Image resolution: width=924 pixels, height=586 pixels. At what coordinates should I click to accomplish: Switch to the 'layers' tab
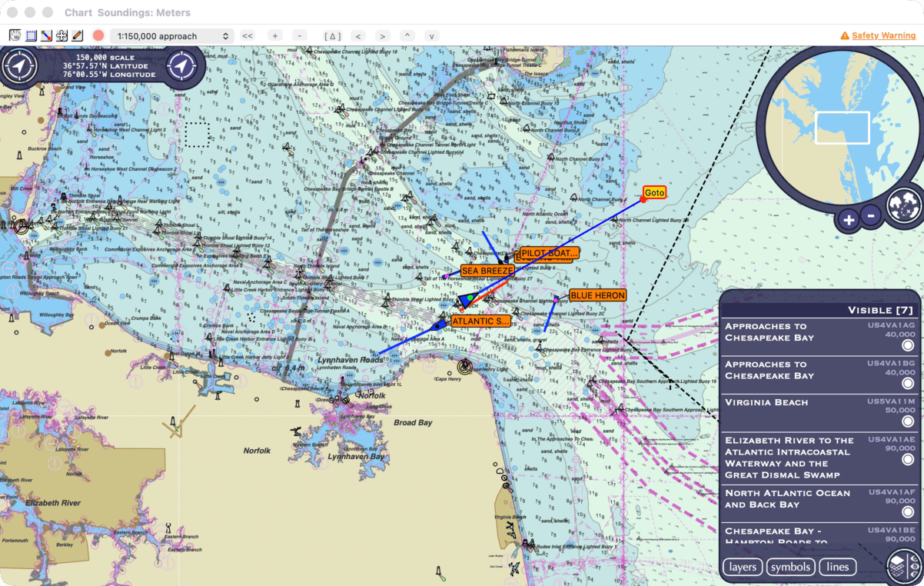pyautogui.click(x=743, y=568)
